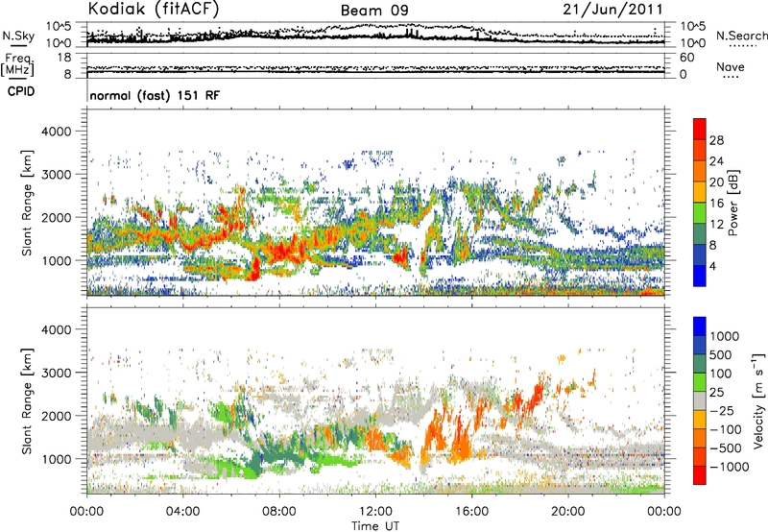This screenshot has height=532, width=768.
Task: Click the "20" label on Power color bar
Action: pyautogui.click(x=716, y=182)
